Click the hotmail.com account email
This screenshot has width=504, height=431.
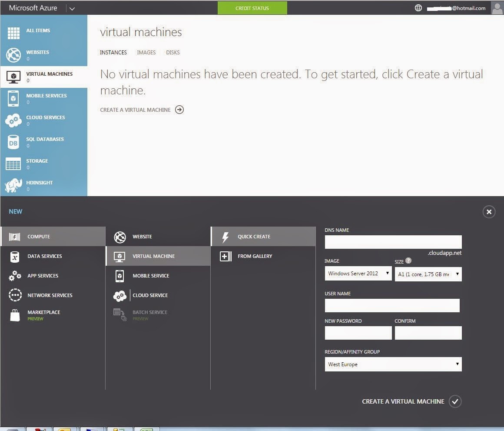(x=456, y=8)
